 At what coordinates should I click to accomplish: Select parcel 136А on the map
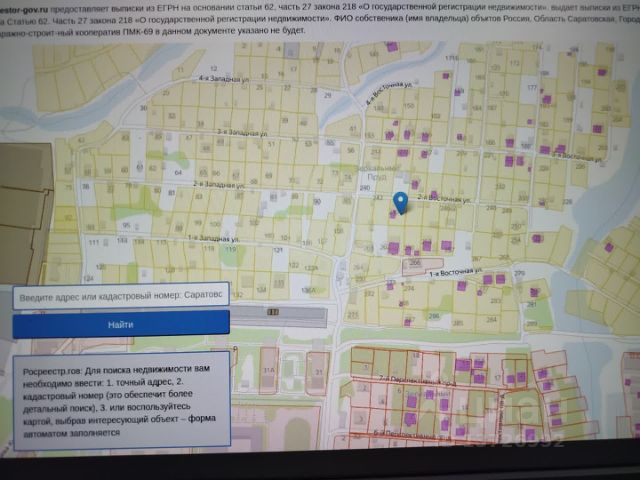309,290
